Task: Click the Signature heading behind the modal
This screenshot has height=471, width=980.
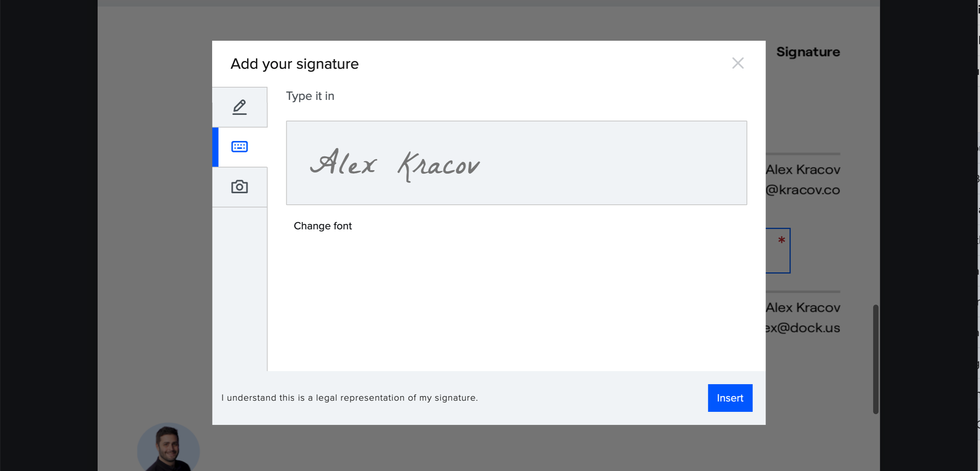Action: (x=808, y=52)
